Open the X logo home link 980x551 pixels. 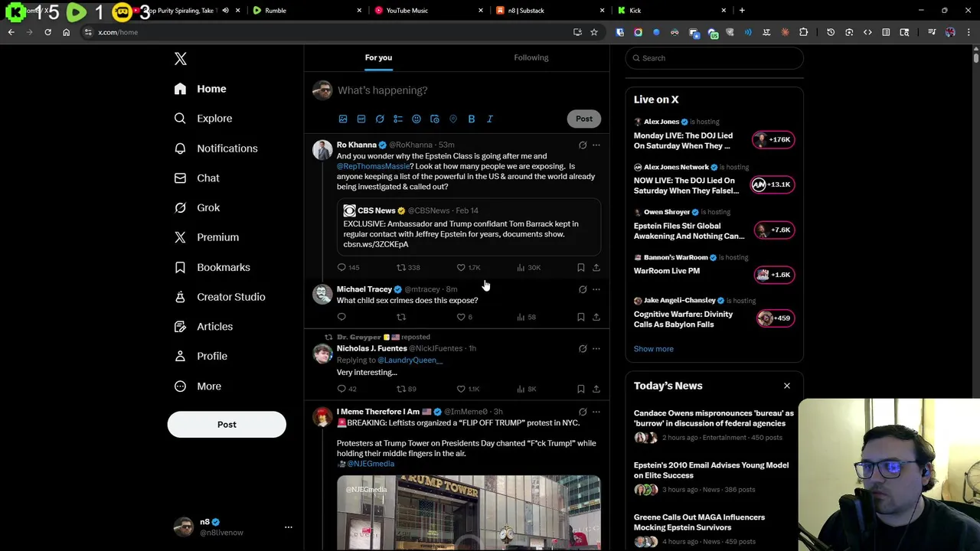pyautogui.click(x=181, y=59)
